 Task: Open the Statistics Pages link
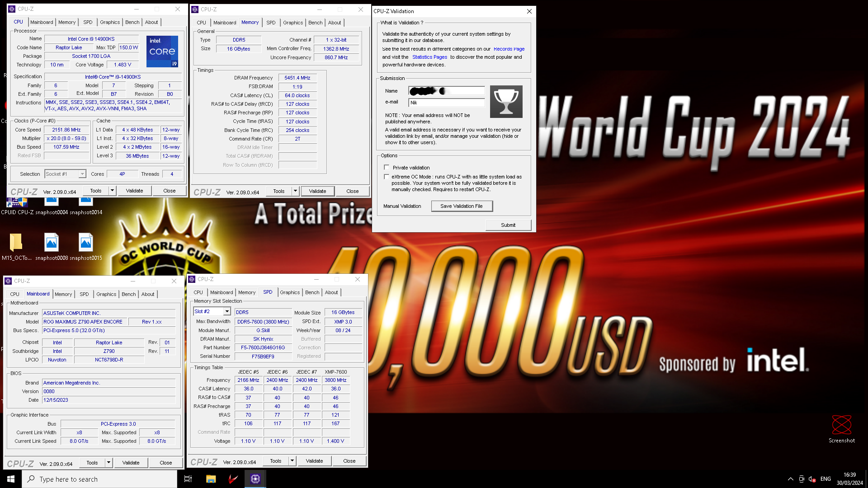coord(429,57)
